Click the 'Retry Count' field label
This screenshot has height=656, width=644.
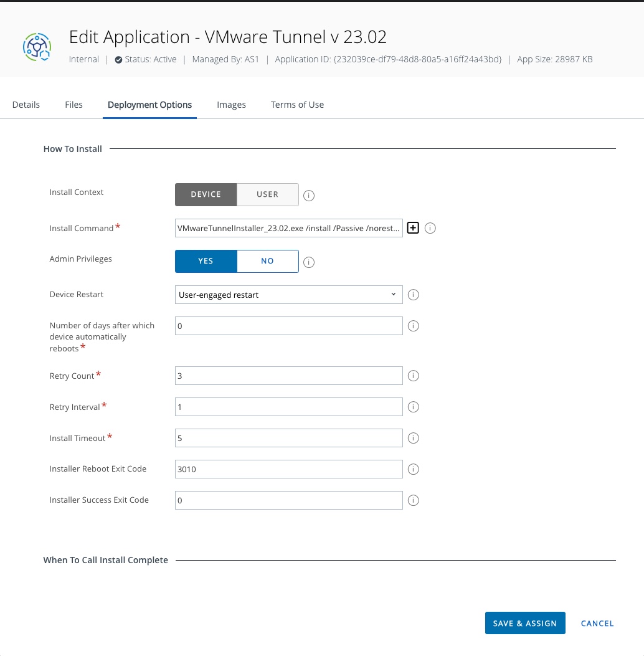pos(72,376)
